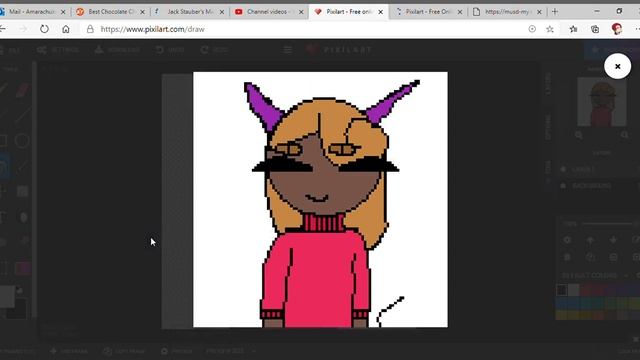This screenshot has width=640, height=360.
Task: Click the dimmed Undo button in Pixilart
Action: 170,50
